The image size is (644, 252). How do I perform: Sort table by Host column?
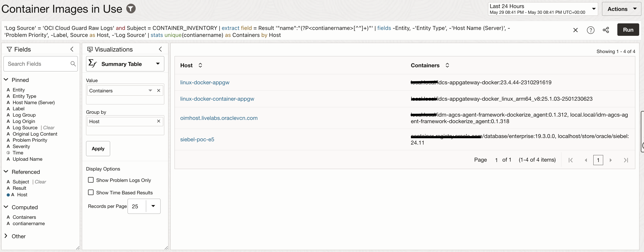200,65
